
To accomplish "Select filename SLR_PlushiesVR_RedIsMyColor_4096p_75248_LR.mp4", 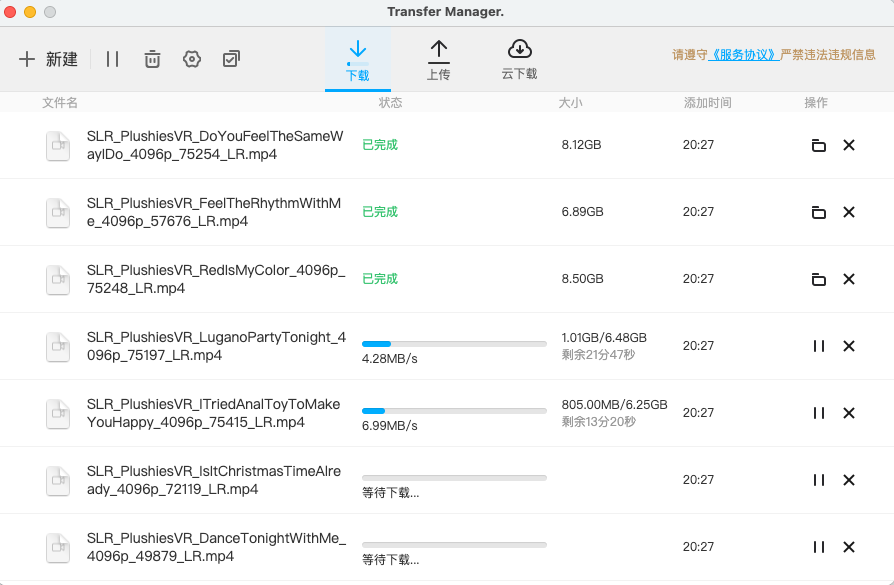I will [216, 279].
